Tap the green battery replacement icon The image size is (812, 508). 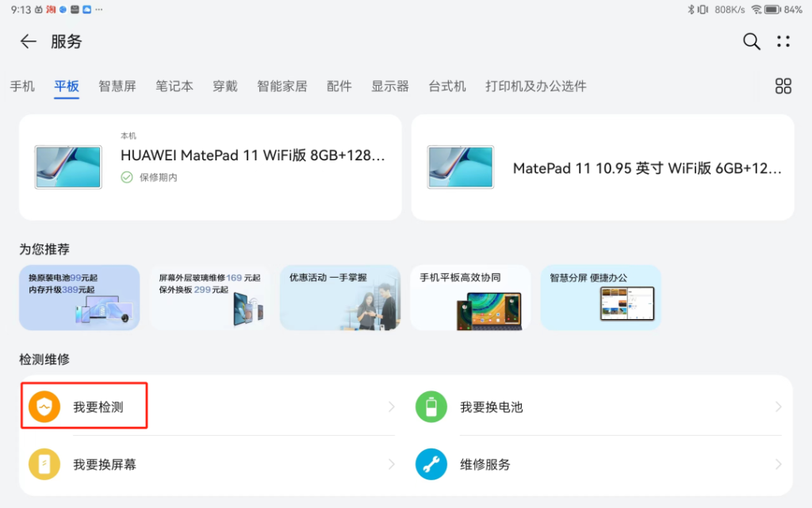431,407
